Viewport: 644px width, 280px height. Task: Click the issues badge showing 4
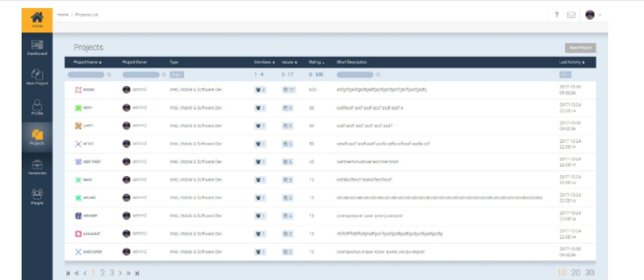pos(287,216)
